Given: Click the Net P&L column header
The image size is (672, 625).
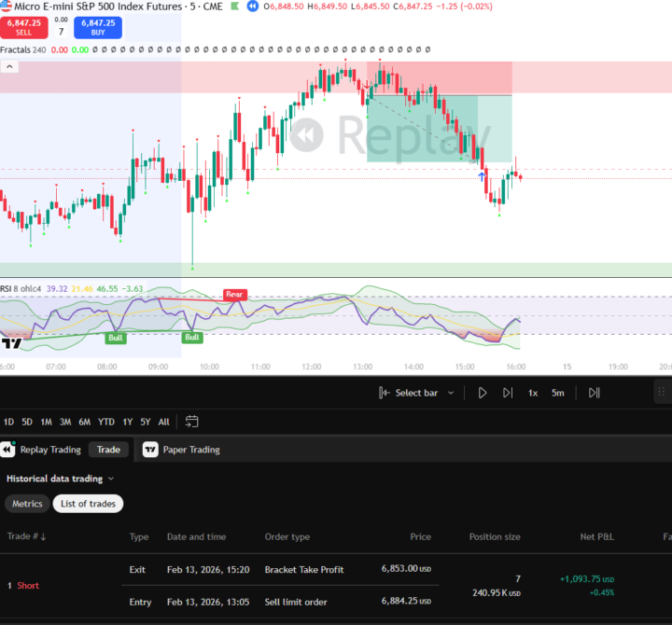Looking at the screenshot, I should [x=597, y=536].
